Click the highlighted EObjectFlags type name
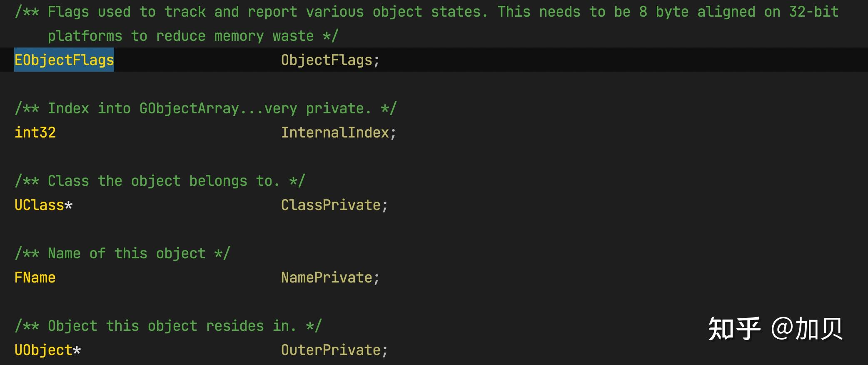Image resolution: width=868 pixels, height=365 pixels. point(64,60)
